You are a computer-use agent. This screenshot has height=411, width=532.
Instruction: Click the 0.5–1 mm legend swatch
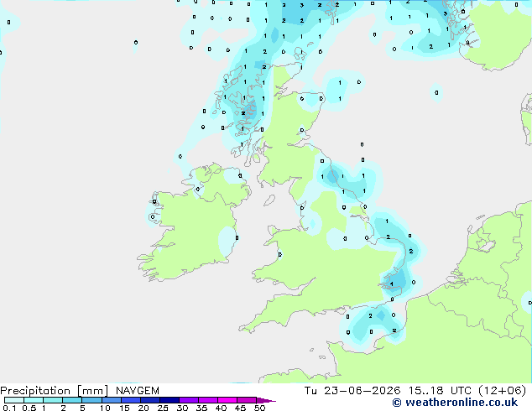click(x=34, y=400)
